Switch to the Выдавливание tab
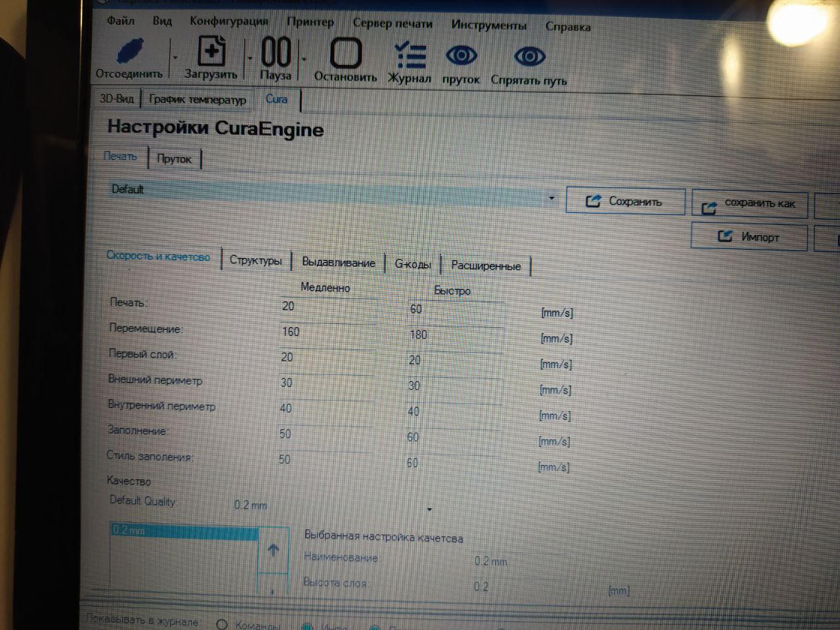Image resolution: width=840 pixels, height=630 pixels. (339, 263)
